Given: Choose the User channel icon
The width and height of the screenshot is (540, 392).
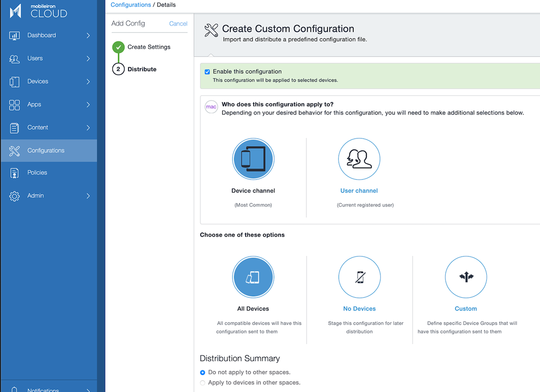Looking at the screenshot, I should pos(359,159).
